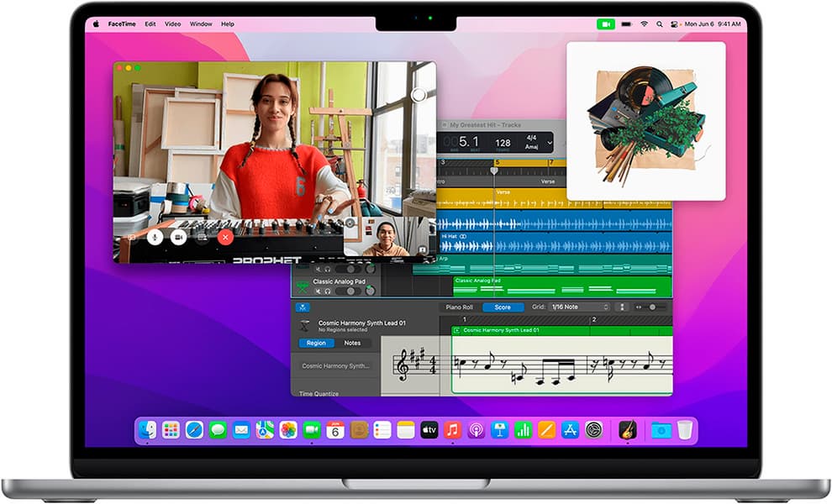Launch Keynote from the Dock
Viewport: 832px width, 504px height.
coord(499,430)
